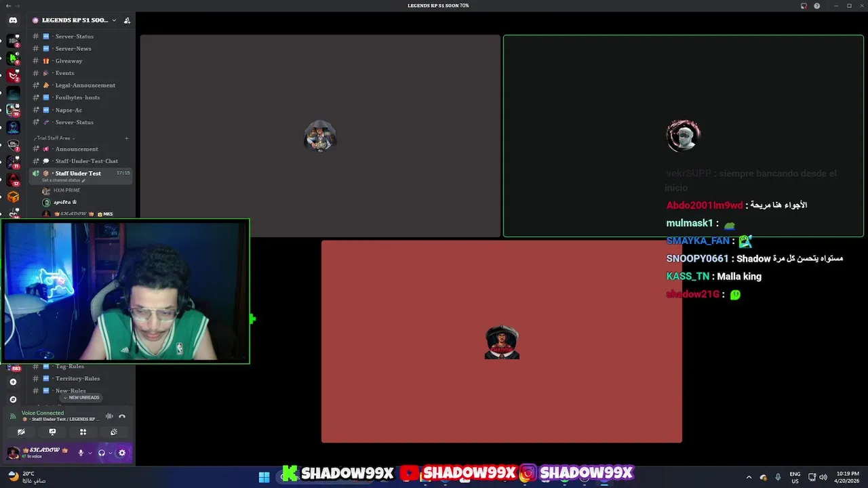Show hidden icons in the system tray
This screenshot has height=488, width=868.
pos(749,477)
